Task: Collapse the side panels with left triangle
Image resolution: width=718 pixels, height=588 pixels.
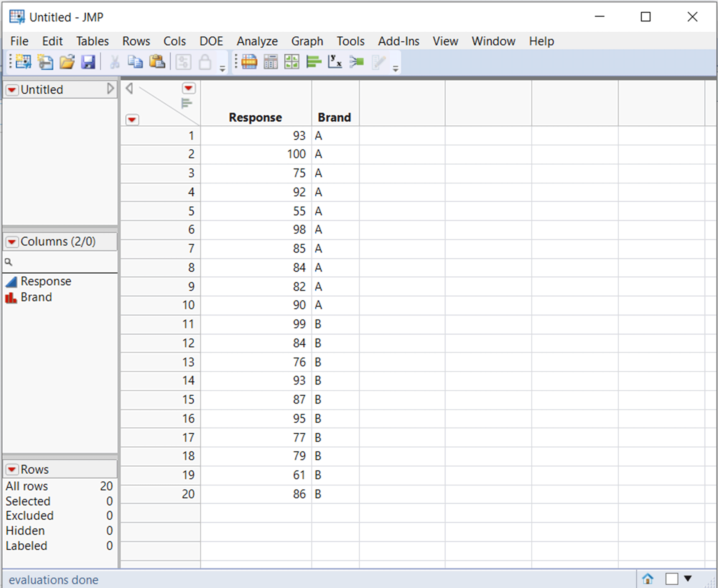Action: tap(129, 88)
